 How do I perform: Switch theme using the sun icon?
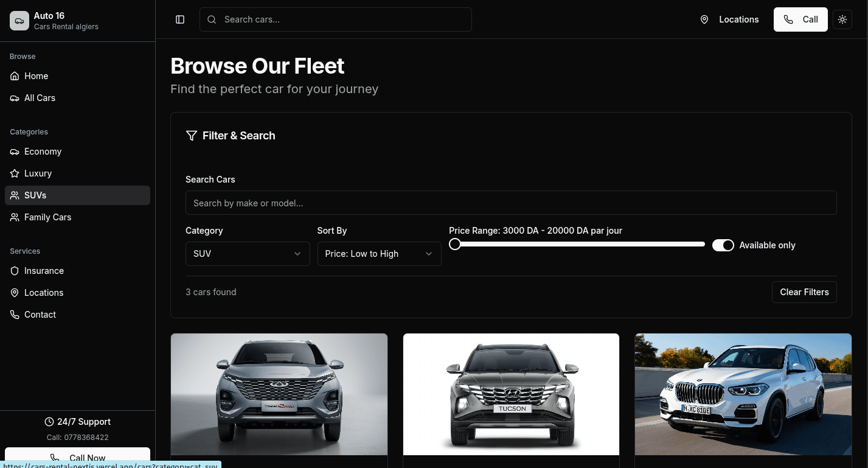[842, 19]
